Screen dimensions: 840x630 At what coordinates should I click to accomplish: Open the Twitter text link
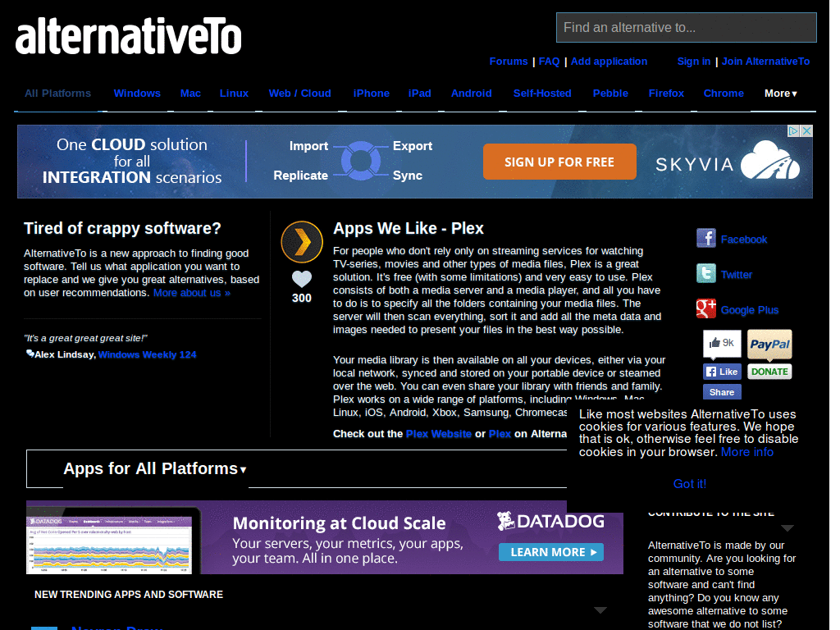pyautogui.click(x=737, y=275)
